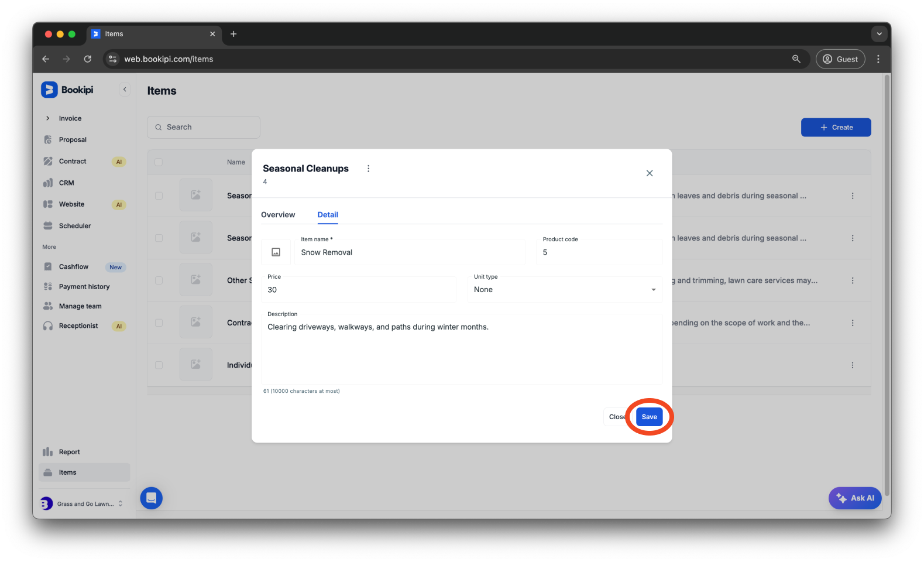924x562 pixels.
Task: Select the Items browser tab
Action: (154, 34)
